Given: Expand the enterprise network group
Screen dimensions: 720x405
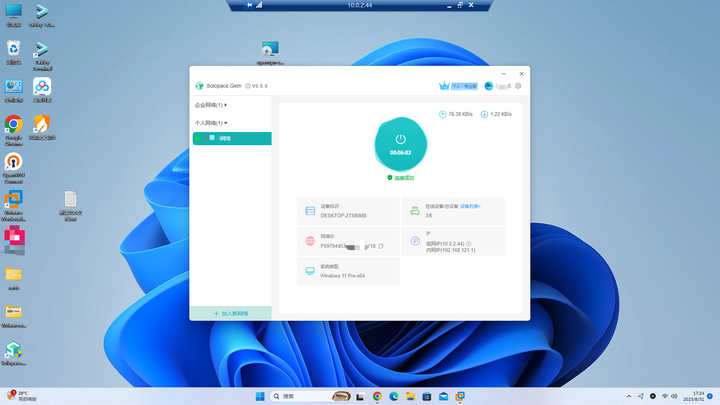Looking at the screenshot, I should click(x=211, y=105).
